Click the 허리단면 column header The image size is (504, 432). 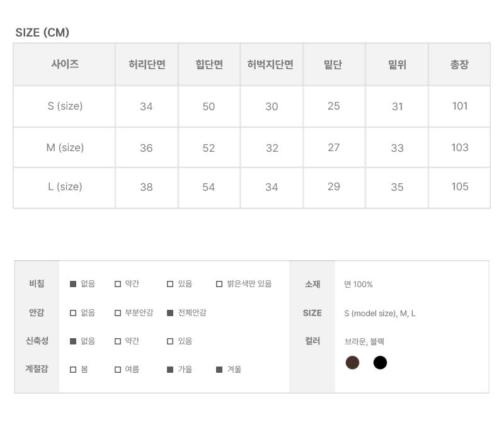(x=147, y=64)
